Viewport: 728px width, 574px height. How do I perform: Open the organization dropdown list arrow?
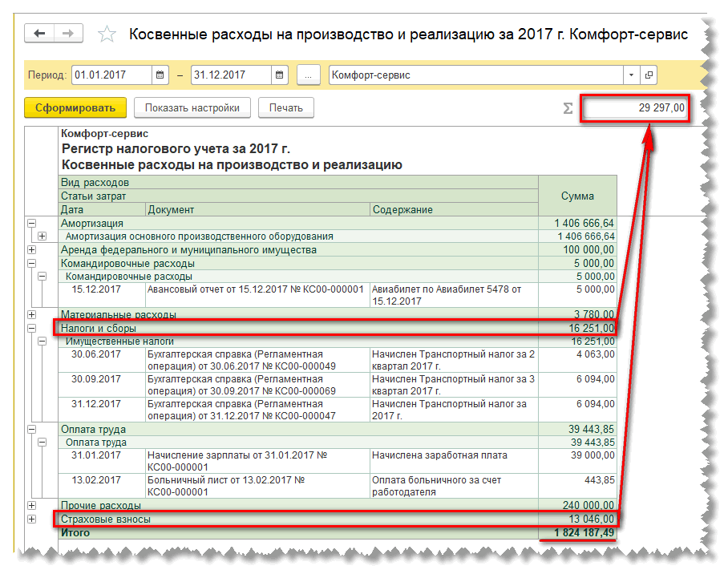point(632,75)
